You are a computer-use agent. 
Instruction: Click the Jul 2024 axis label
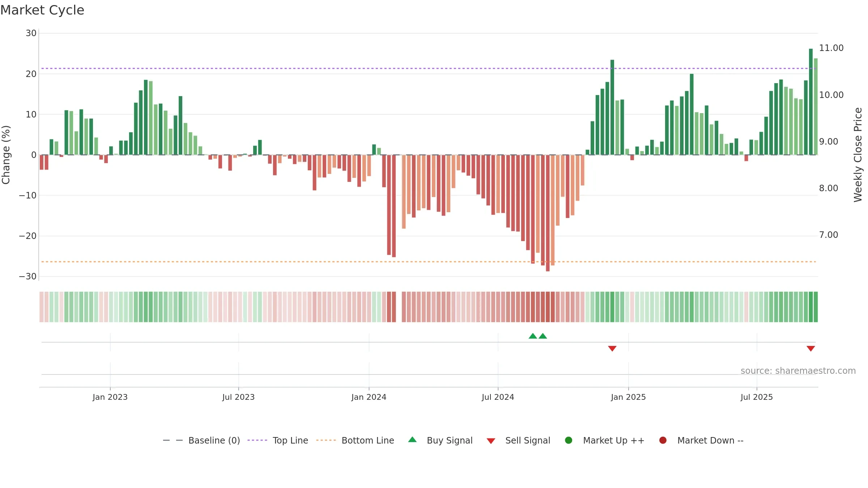tap(498, 397)
